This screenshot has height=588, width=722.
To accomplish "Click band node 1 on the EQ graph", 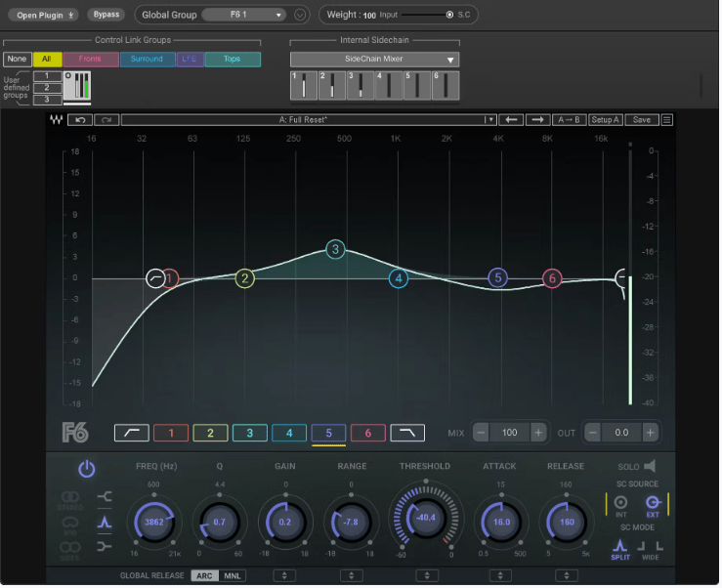I will [x=172, y=278].
